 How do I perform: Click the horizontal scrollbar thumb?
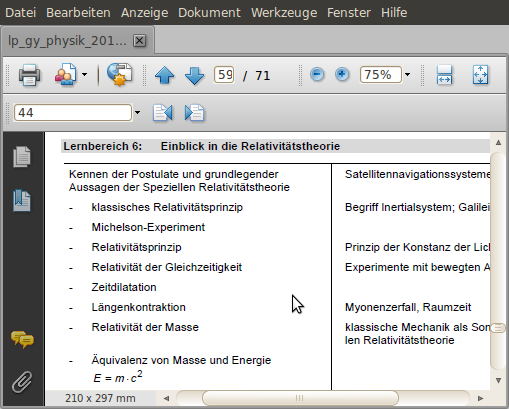tap(300, 398)
